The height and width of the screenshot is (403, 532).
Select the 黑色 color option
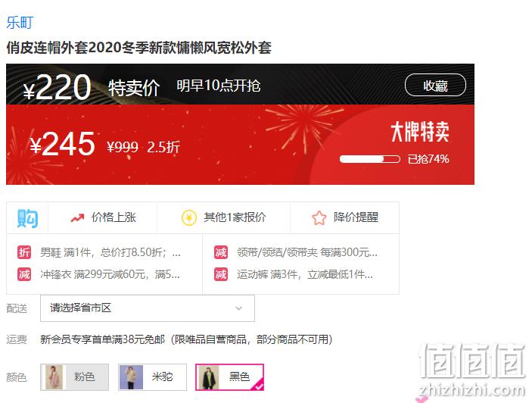(x=230, y=377)
